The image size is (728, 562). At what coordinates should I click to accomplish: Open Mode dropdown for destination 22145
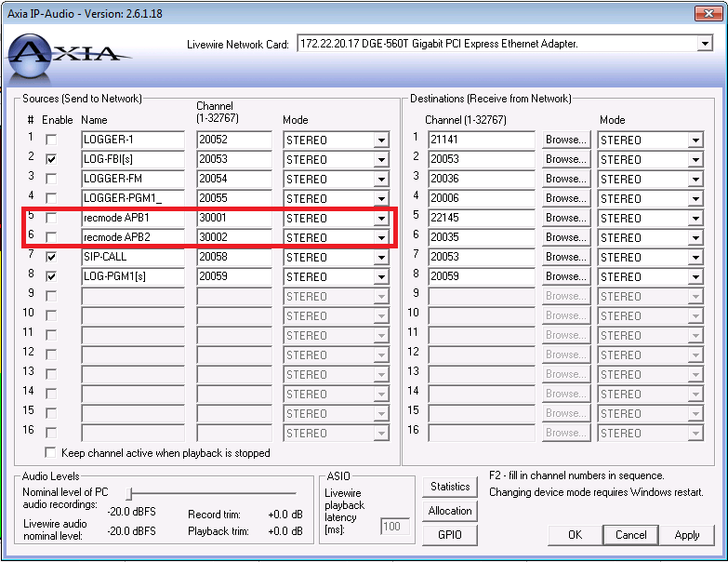point(695,218)
